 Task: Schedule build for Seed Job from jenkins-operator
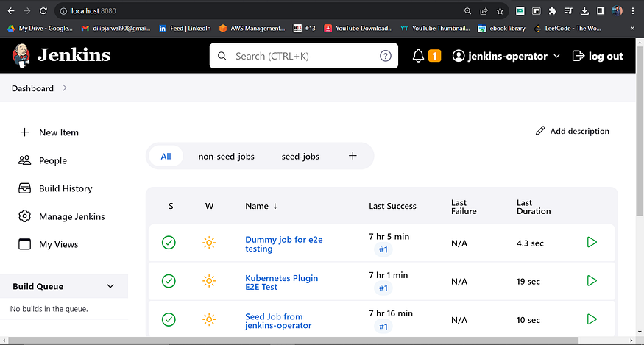tap(592, 319)
